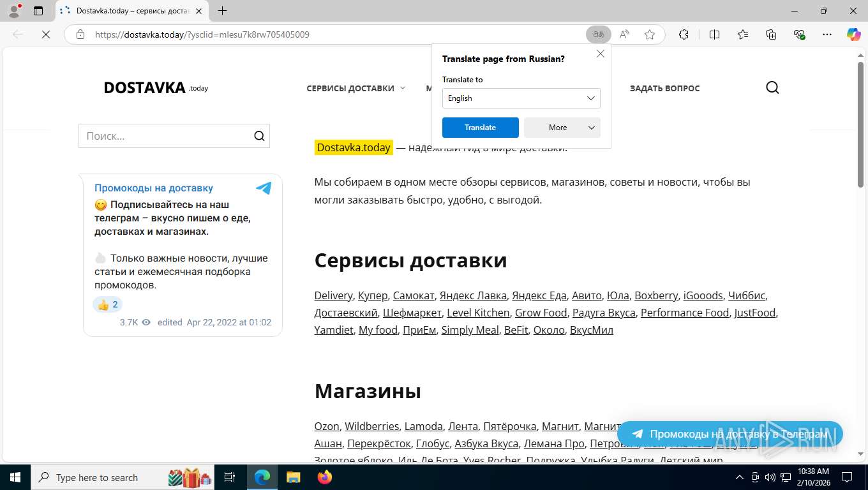Open the Translate to English dropdown
The image size is (868, 490).
click(521, 98)
